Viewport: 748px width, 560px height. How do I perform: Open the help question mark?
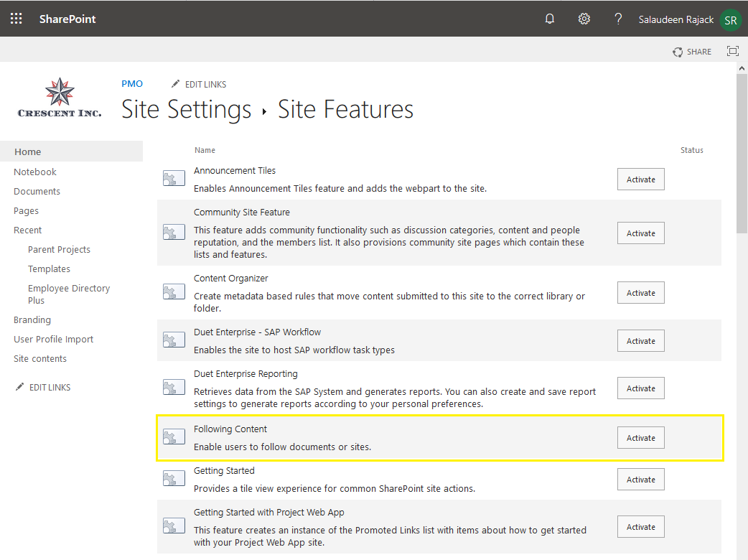point(618,19)
